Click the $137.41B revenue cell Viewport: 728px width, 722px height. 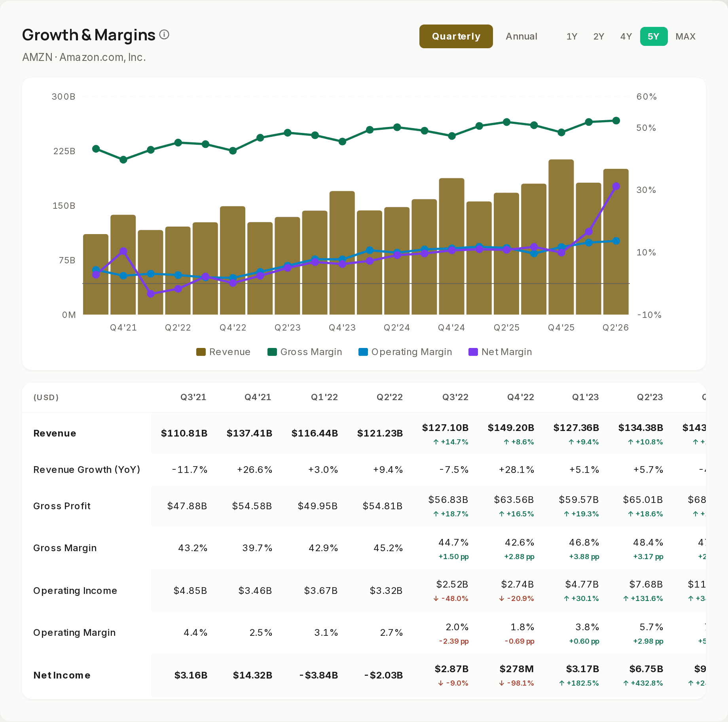pyautogui.click(x=249, y=433)
